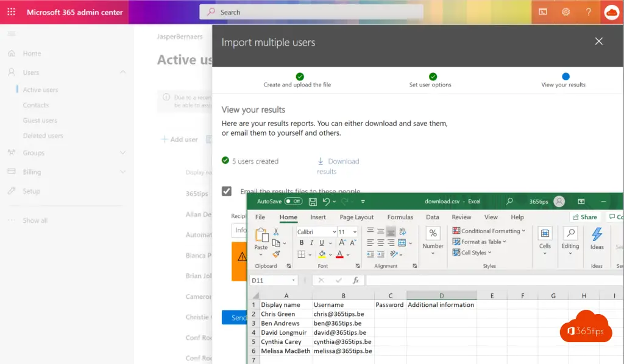Viewport: 624px width, 364px height.
Task: Click the Excel search magnifier icon
Action: pos(509,201)
